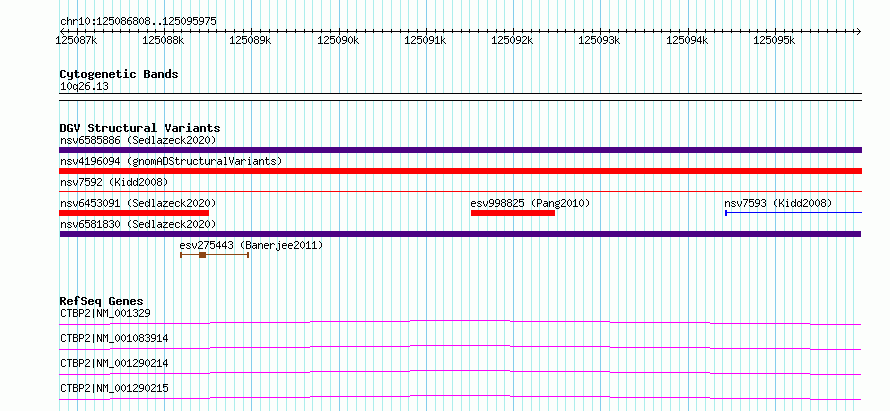Open the nsv7593 (Kidd2008) label
This screenshot has height=411, width=890.
pyautogui.click(x=778, y=203)
